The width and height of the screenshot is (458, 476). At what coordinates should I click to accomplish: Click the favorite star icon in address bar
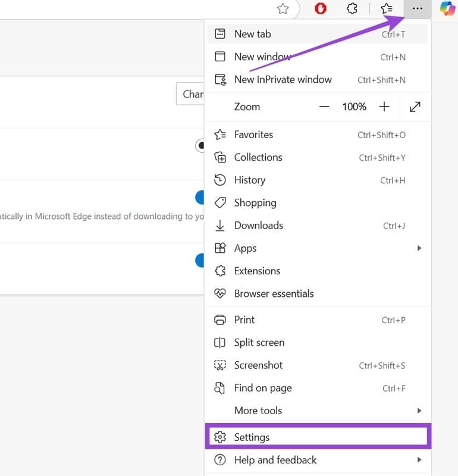click(x=283, y=8)
